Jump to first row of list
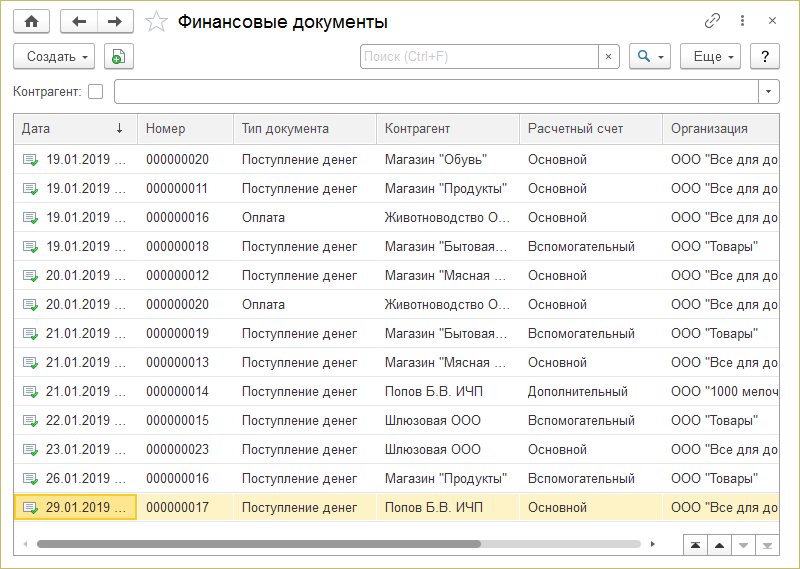Screen dimensions: 800x569 click(695, 546)
